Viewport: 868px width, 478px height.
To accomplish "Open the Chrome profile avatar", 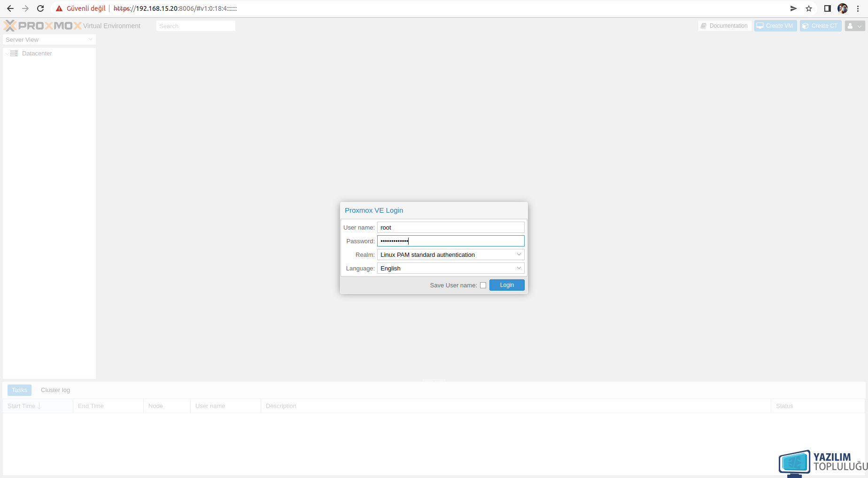I will (843, 8).
